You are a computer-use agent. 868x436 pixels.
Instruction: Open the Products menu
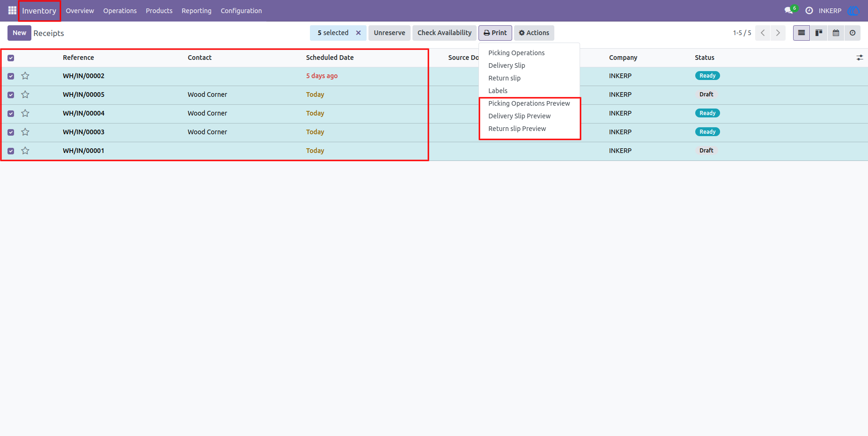click(x=159, y=11)
